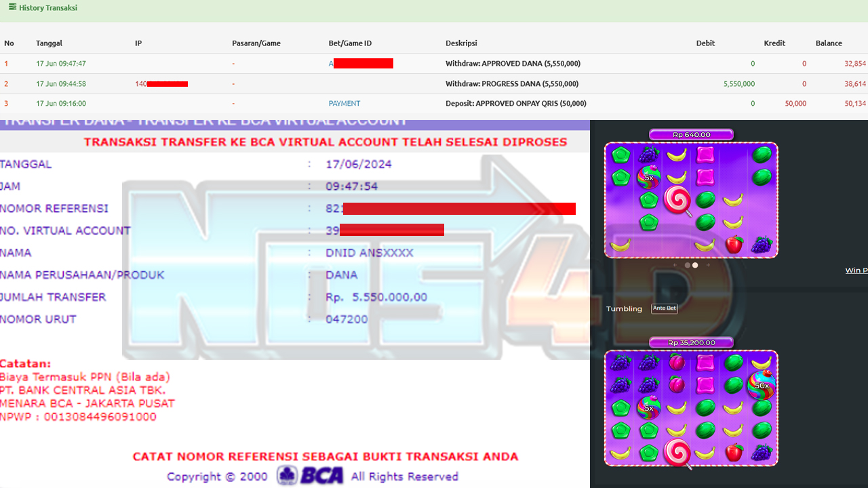Click the 50x multiplier bomb symbol
This screenshot has width=868, height=488.
(x=762, y=384)
